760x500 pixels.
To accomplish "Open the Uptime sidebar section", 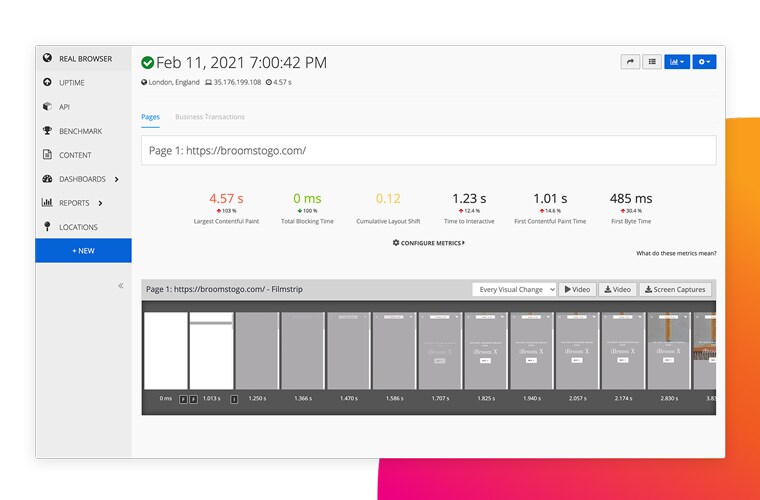I will [x=83, y=83].
